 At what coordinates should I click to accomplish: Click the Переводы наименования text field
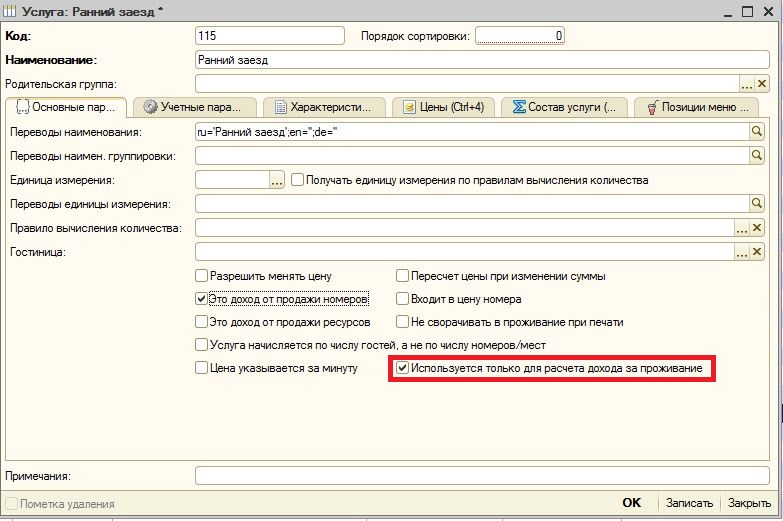click(x=472, y=132)
